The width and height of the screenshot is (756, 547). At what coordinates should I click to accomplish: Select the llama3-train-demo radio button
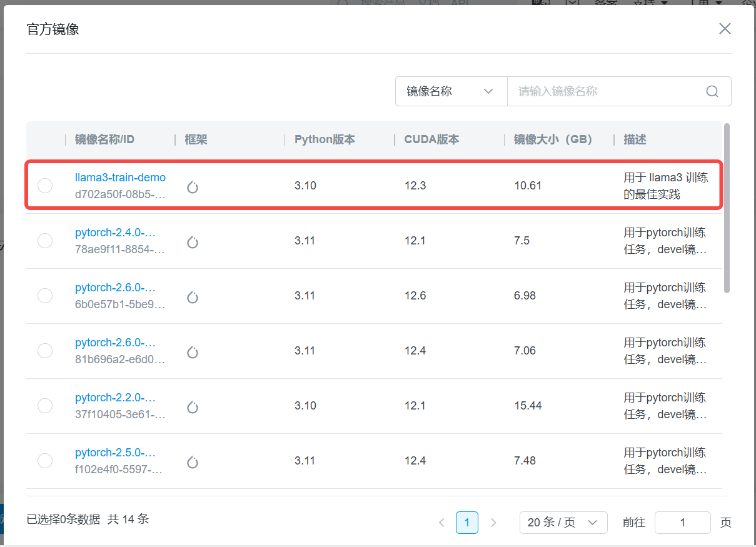pos(45,186)
